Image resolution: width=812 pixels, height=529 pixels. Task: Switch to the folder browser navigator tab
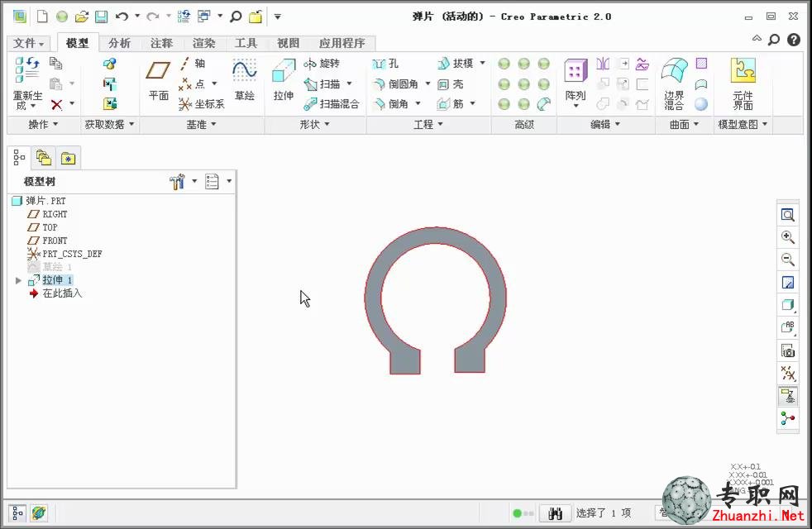tap(44, 158)
